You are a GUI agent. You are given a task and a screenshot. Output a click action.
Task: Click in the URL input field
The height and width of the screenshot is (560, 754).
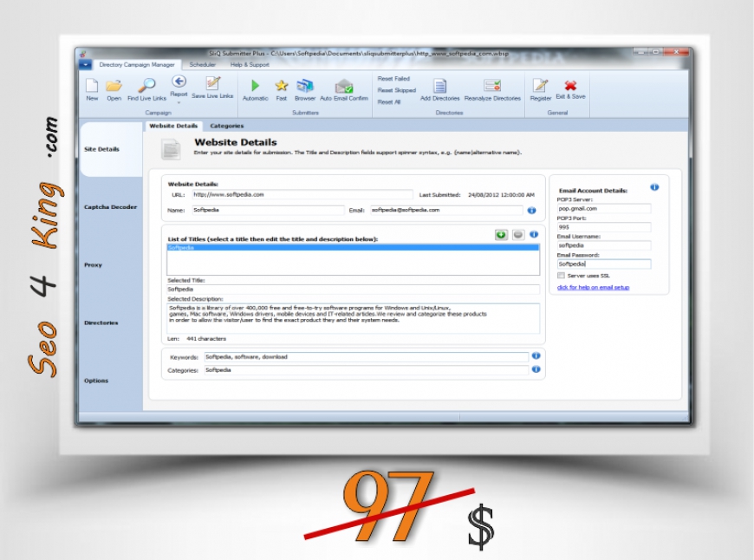coord(302,194)
